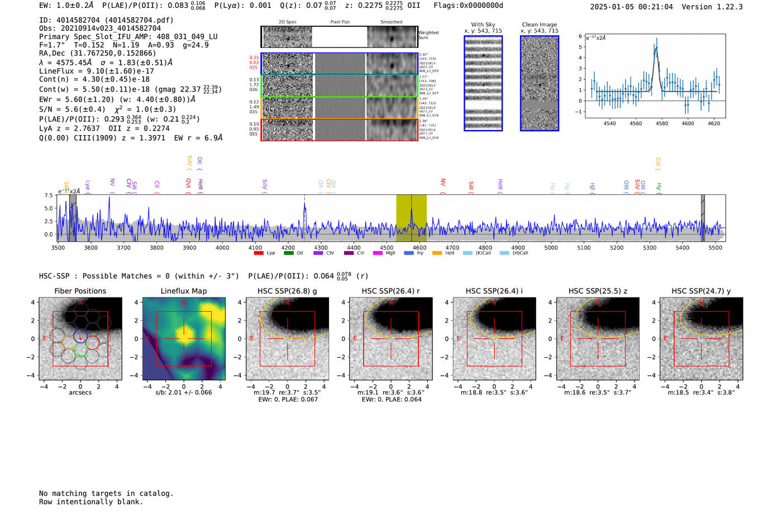Select the blue-outlined 2D spectrum row

(339, 64)
